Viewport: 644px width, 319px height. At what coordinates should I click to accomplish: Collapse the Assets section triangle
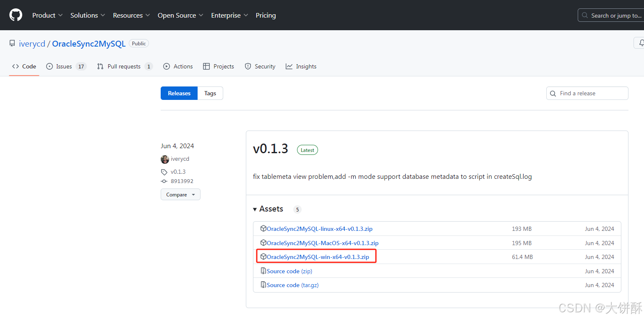pos(255,209)
